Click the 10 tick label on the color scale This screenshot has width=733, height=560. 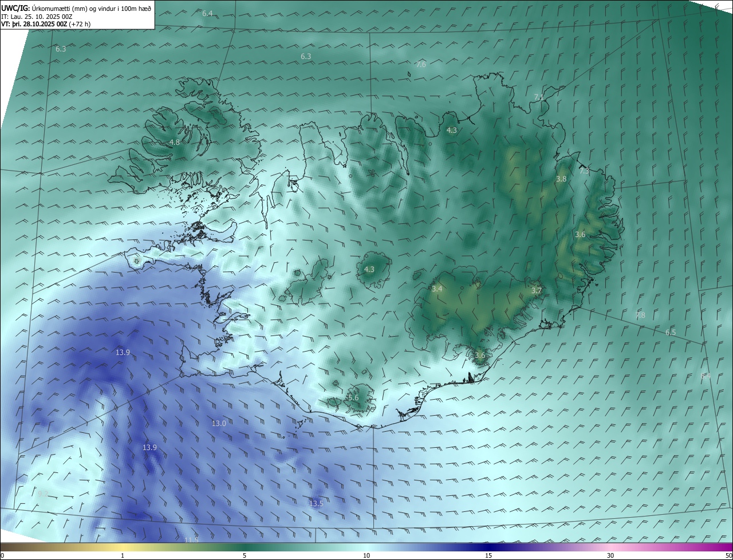click(366, 555)
